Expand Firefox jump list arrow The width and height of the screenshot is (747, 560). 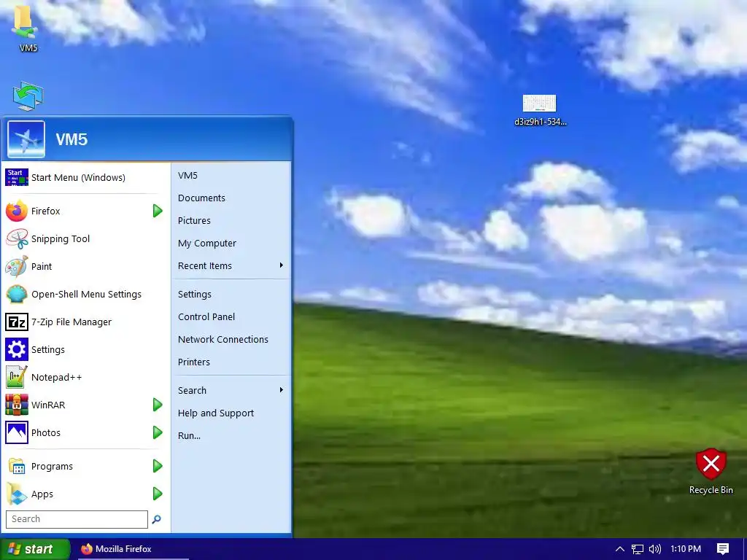click(x=158, y=211)
